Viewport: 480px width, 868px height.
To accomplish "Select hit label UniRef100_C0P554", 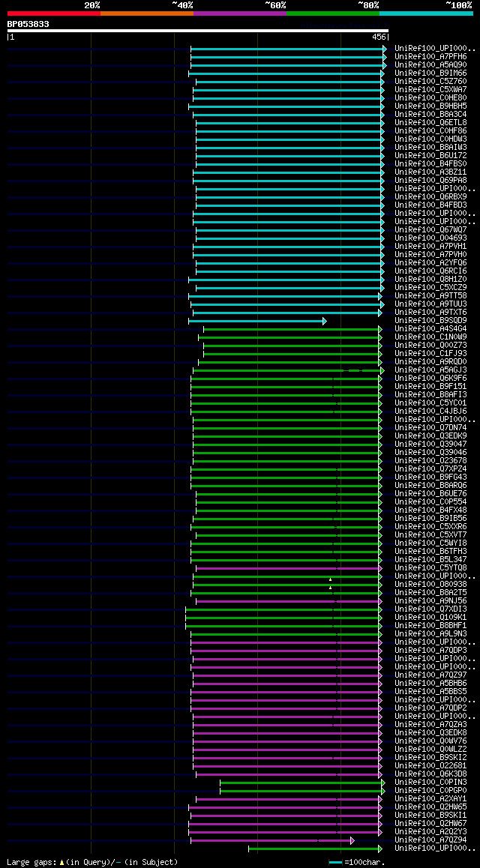I will tap(430, 502).
